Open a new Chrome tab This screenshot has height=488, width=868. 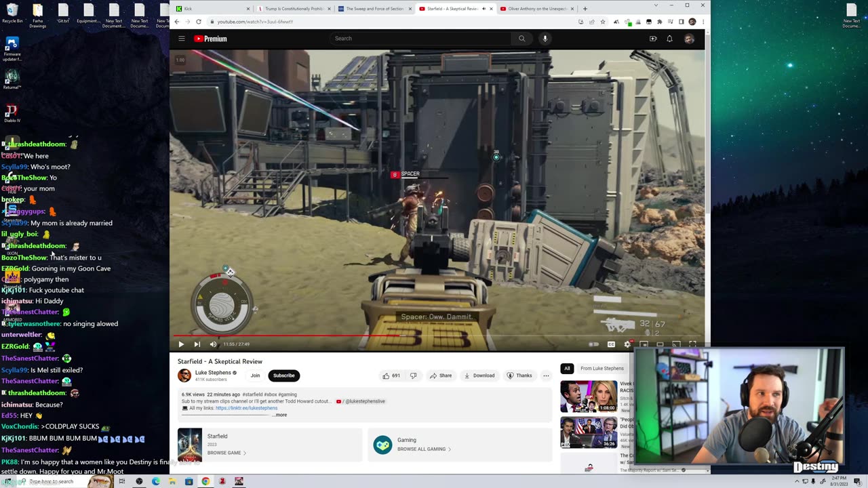click(585, 9)
